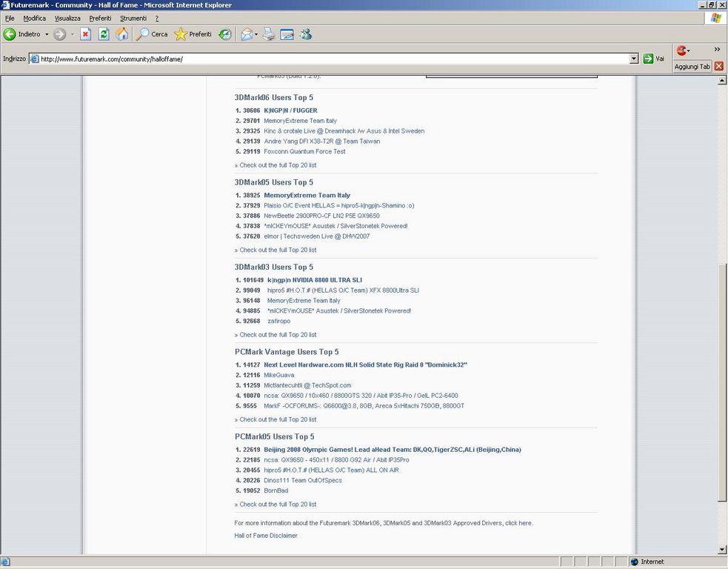This screenshot has height=569, width=728.
Task: Click the scrollbar up arrow
Action: pyautogui.click(x=722, y=81)
